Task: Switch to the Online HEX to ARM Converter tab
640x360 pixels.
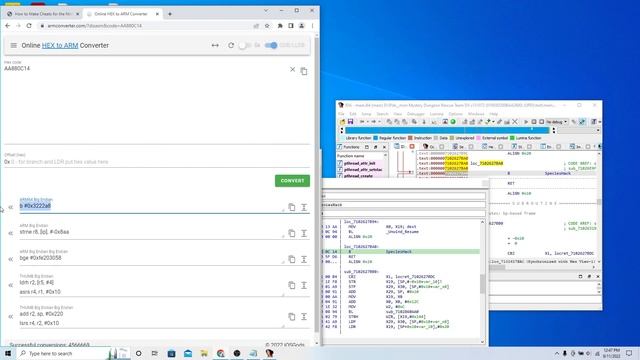Action: pos(122,14)
